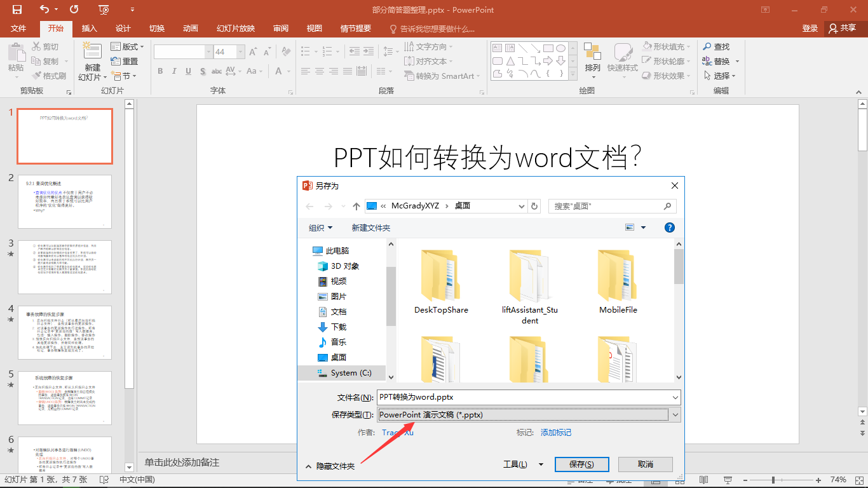The width and height of the screenshot is (868, 488).
Task: Select the triangle shape in gallery
Action: click(510, 61)
